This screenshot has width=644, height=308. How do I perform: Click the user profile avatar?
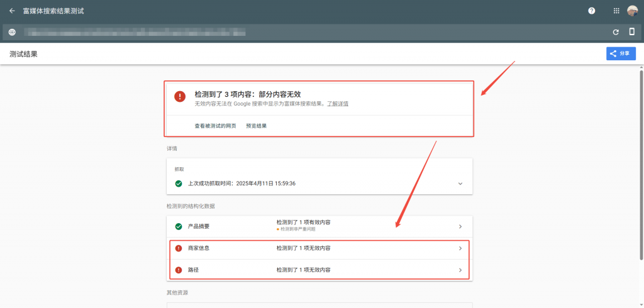(633, 11)
